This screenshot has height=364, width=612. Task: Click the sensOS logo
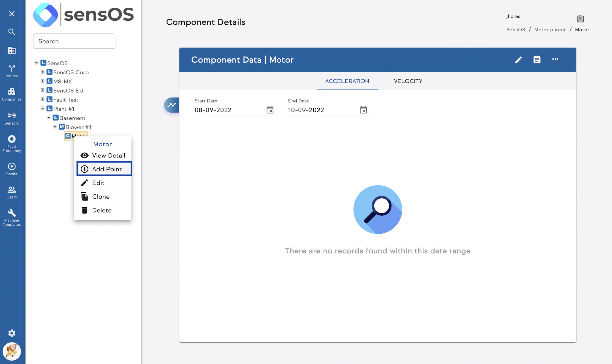(83, 15)
